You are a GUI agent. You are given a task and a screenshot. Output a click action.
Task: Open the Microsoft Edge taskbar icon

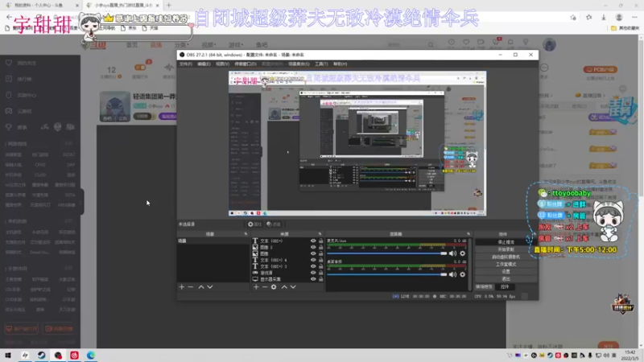click(91, 355)
